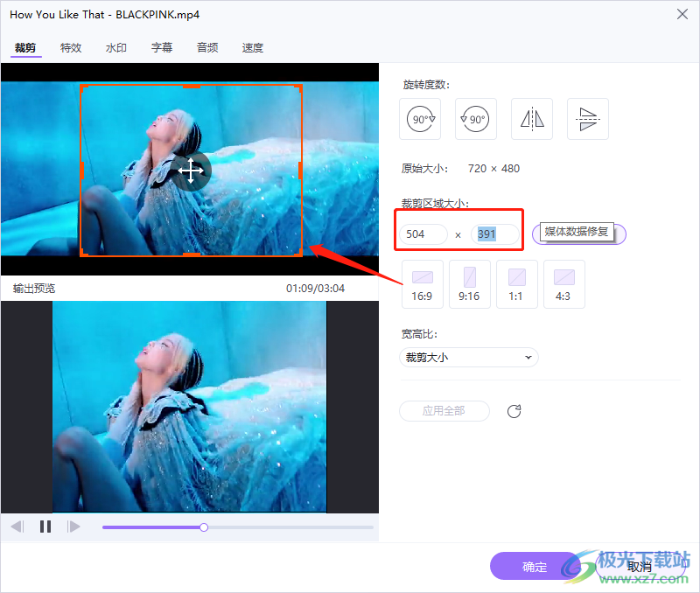Rotate video 90 degrees counterclockwise
This screenshot has height=593, width=700.
click(x=475, y=119)
